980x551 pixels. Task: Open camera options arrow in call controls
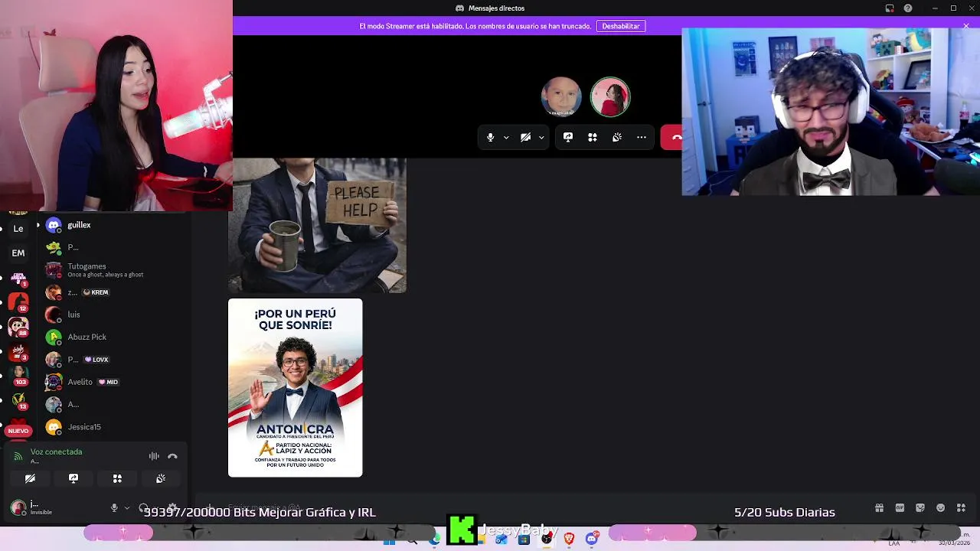tap(541, 138)
